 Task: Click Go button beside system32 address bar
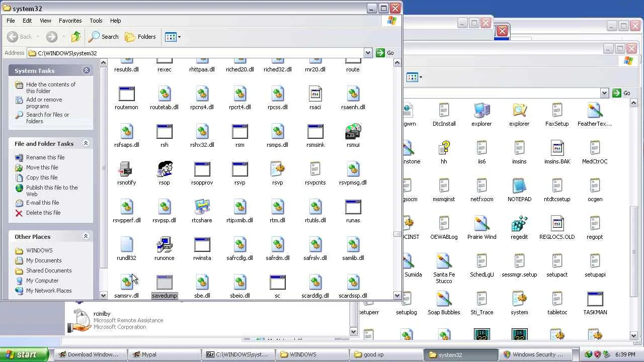385,53
